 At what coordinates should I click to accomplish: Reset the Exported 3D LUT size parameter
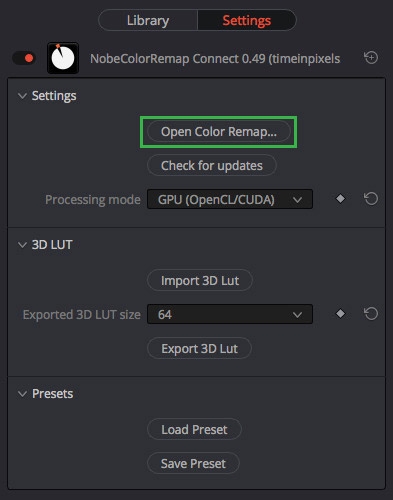click(x=371, y=314)
